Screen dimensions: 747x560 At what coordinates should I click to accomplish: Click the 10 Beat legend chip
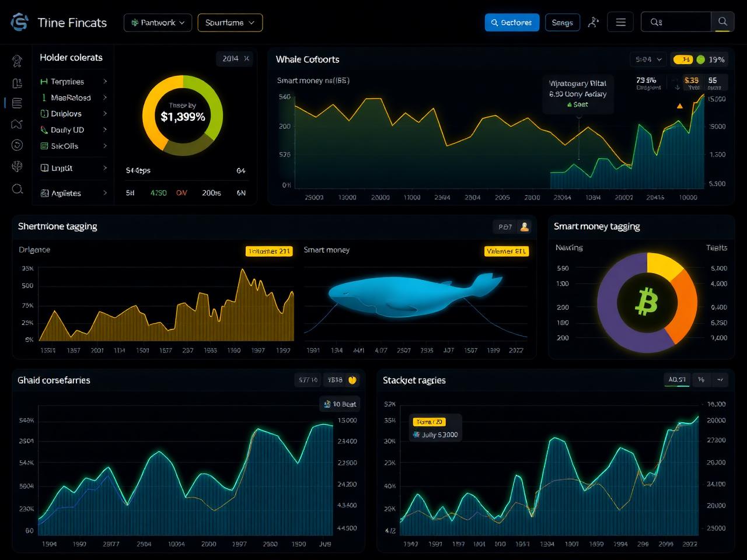(x=340, y=404)
